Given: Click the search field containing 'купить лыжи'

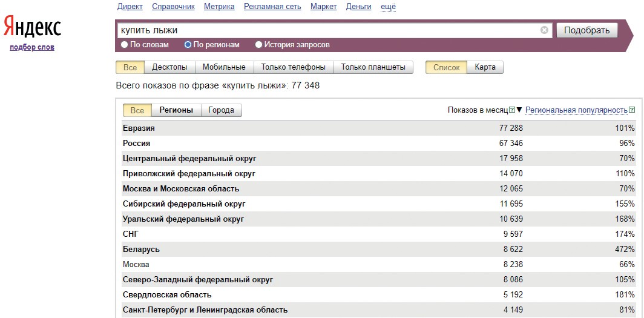Looking at the screenshot, I should tap(327, 30).
